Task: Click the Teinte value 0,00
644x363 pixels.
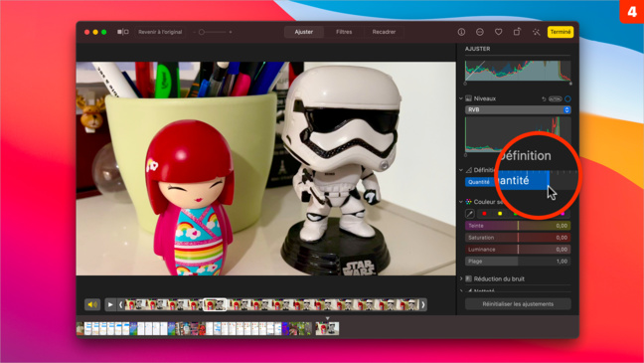Action: (562, 226)
